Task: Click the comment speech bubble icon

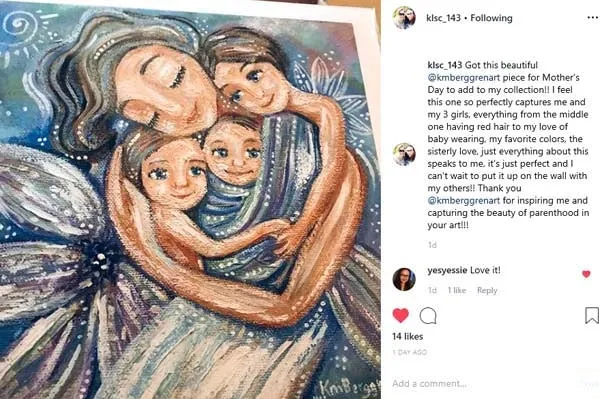Action: point(428,316)
